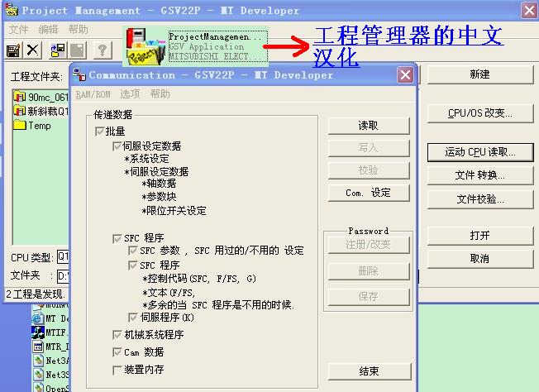This screenshot has height=392, width=539.
Task: Open Com. 设定 settings
Action: pyautogui.click(x=368, y=193)
